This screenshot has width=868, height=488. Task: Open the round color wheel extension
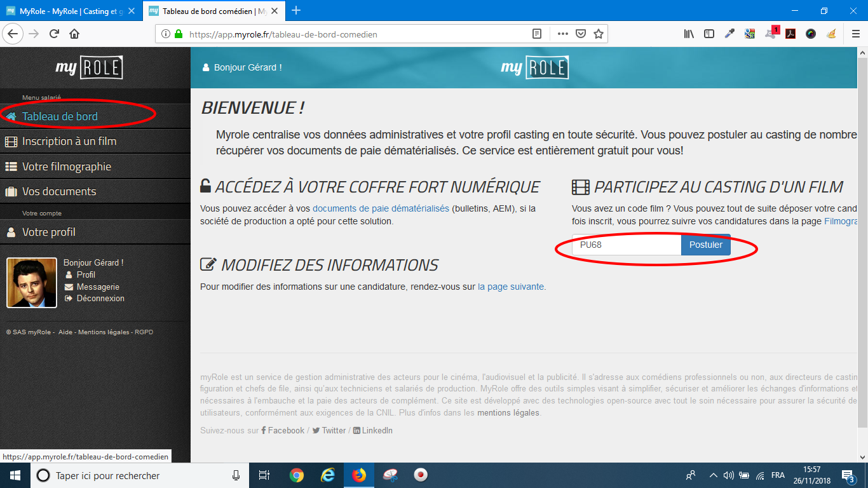tap(811, 34)
